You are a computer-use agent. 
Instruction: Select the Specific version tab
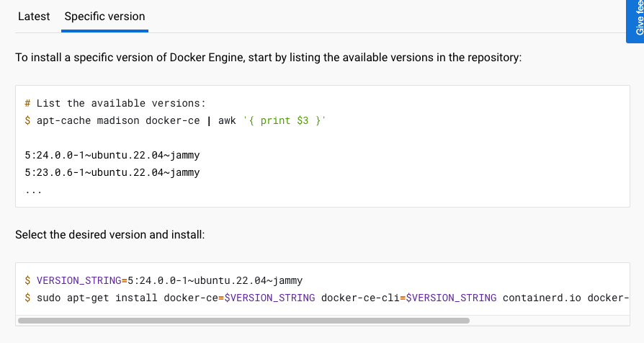tap(104, 17)
